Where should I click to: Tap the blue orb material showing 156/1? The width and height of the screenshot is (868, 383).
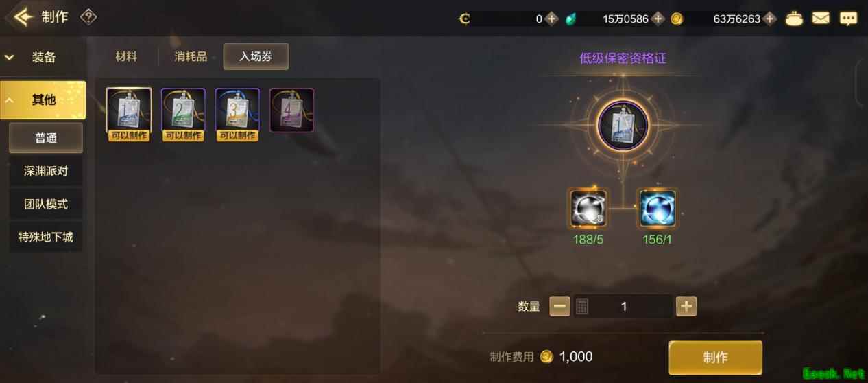pos(658,209)
